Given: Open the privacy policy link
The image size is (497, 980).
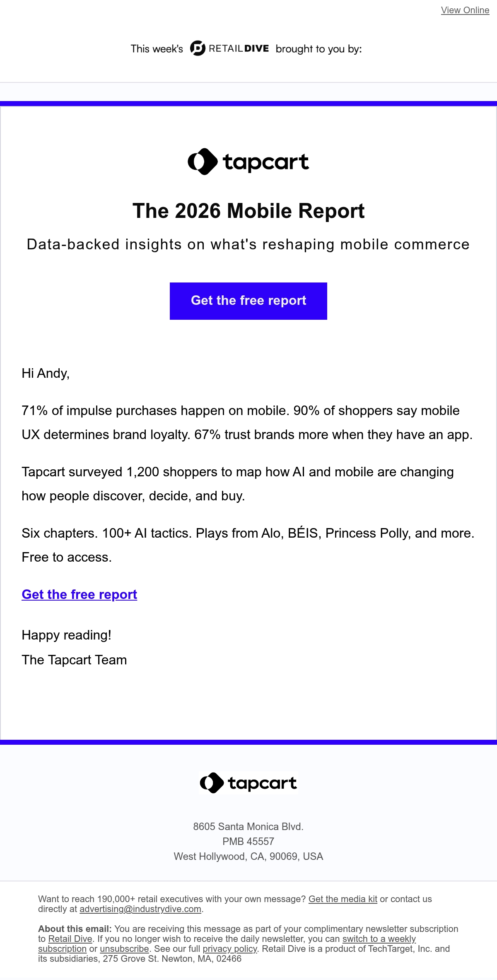Looking at the screenshot, I should [230, 949].
